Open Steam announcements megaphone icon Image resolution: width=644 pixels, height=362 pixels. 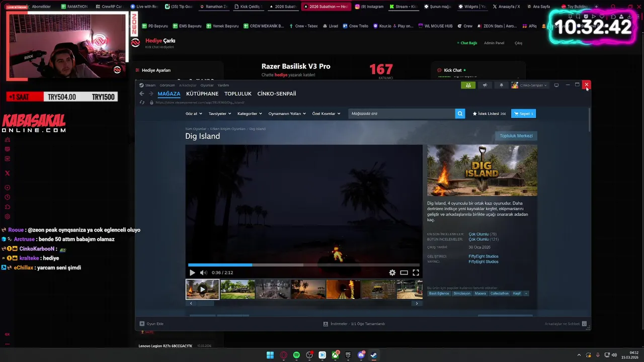pos(485,85)
